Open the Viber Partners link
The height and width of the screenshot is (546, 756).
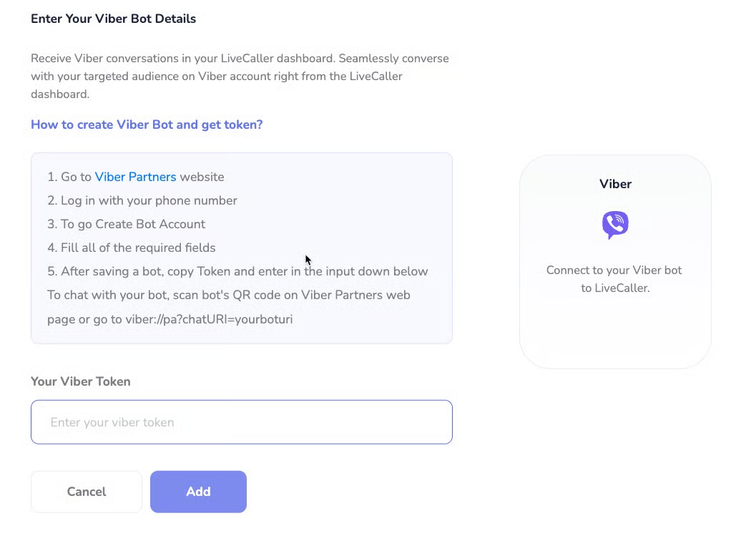coord(135,177)
